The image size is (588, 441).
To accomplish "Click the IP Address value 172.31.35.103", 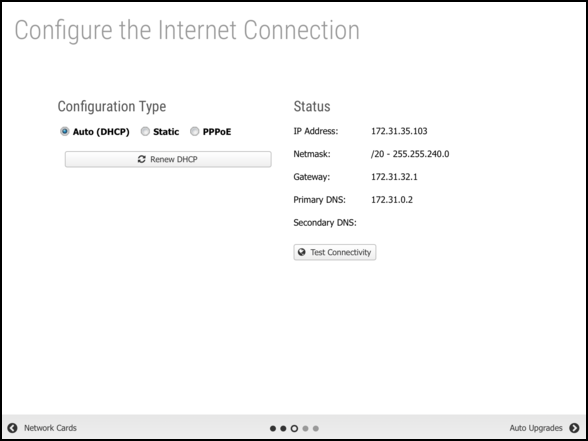I will point(399,131).
